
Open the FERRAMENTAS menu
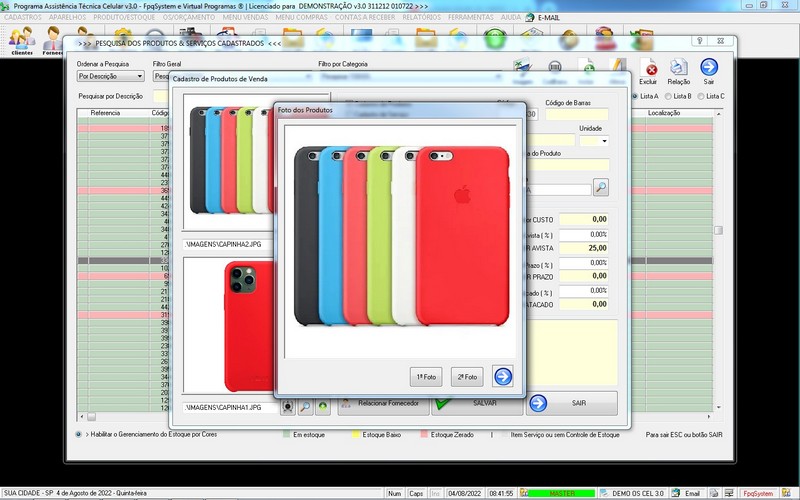(471, 17)
